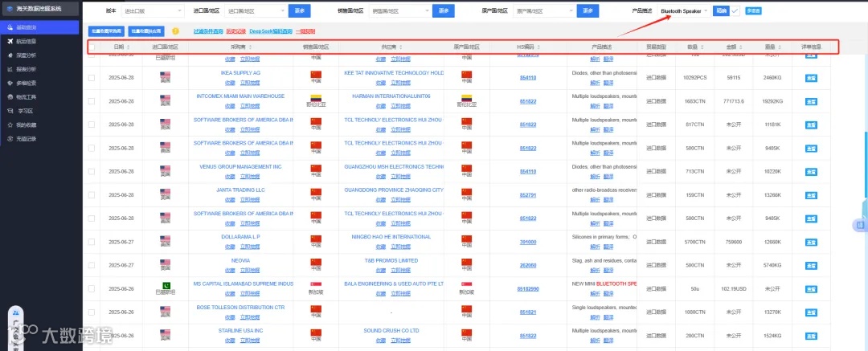
Task: Tick checkbox for DOLLARAMA L.P row
Action: (x=92, y=242)
